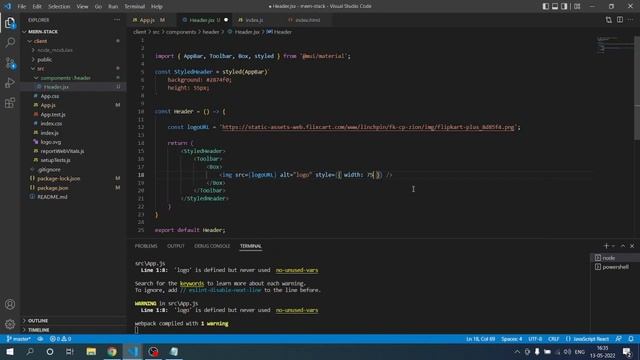The image size is (640, 360).
Task: Open the Search view in activity bar
Action: (10, 42)
